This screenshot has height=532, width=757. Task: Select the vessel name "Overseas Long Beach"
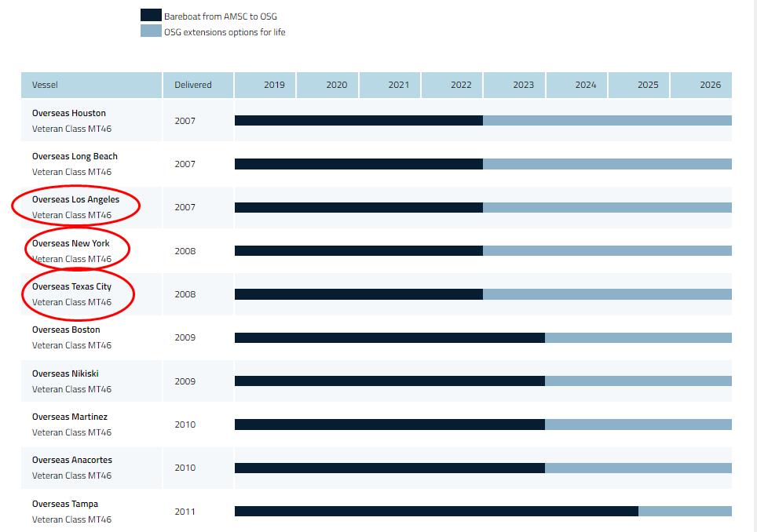pos(75,156)
